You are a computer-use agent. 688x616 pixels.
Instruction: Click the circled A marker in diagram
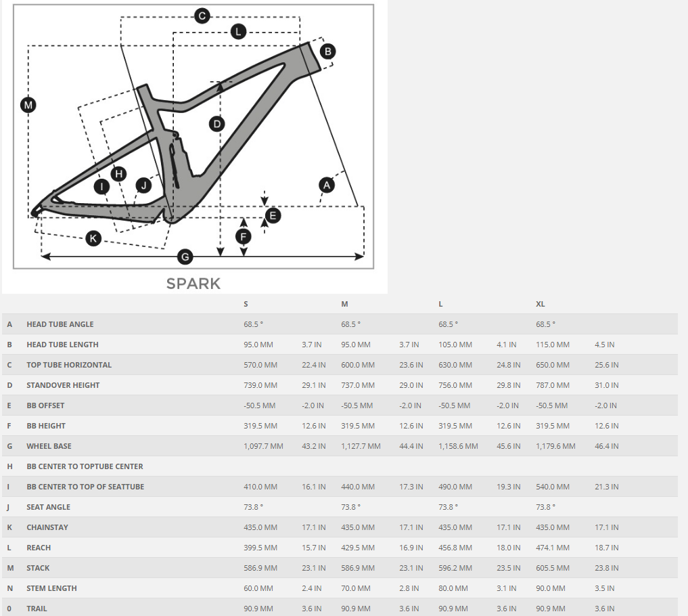(x=327, y=185)
